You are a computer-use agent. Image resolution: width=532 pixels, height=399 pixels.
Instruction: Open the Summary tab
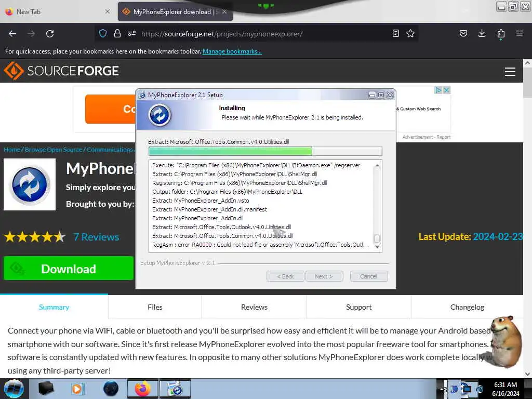[54, 307]
